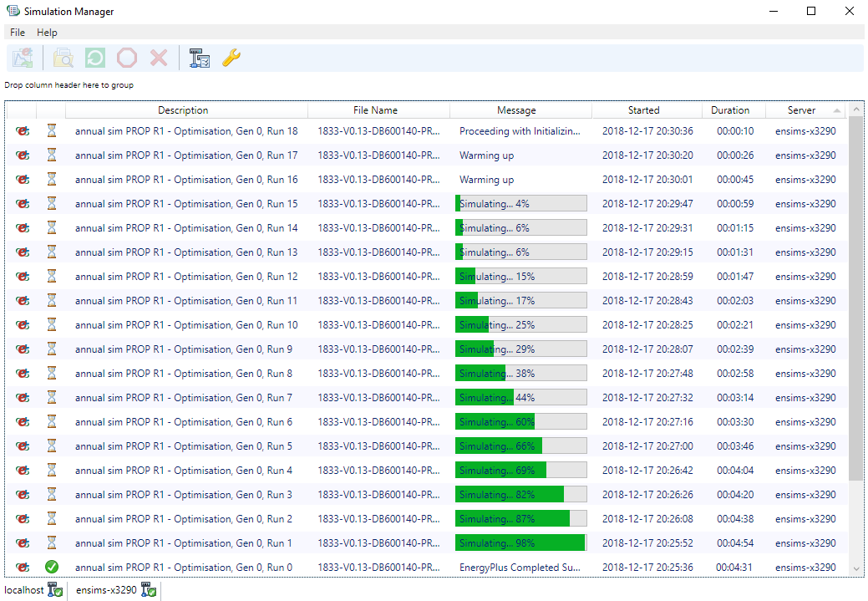Click the red X delete icon
The width and height of the screenshot is (868, 601).
(159, 58)
